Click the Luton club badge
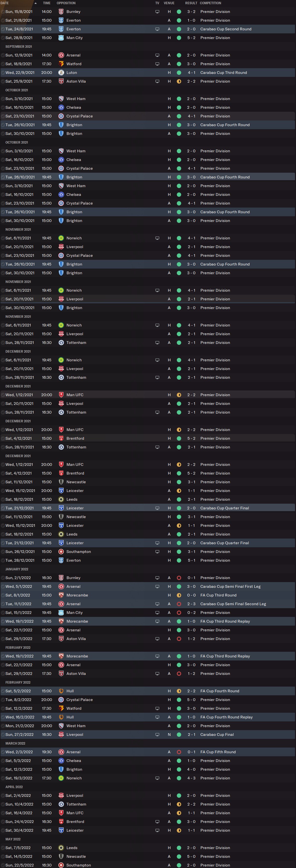This screenshot has width=296, height=868. pyautogui.click(x=61, y=72)
